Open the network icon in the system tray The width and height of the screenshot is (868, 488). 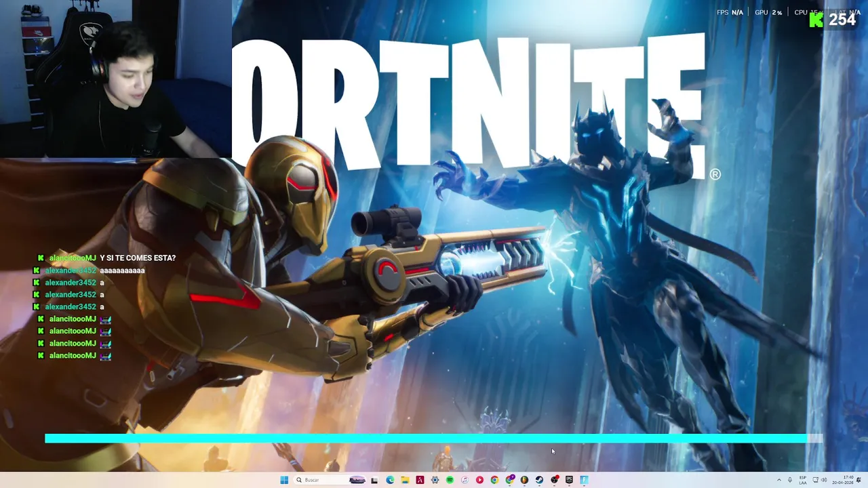816,480
